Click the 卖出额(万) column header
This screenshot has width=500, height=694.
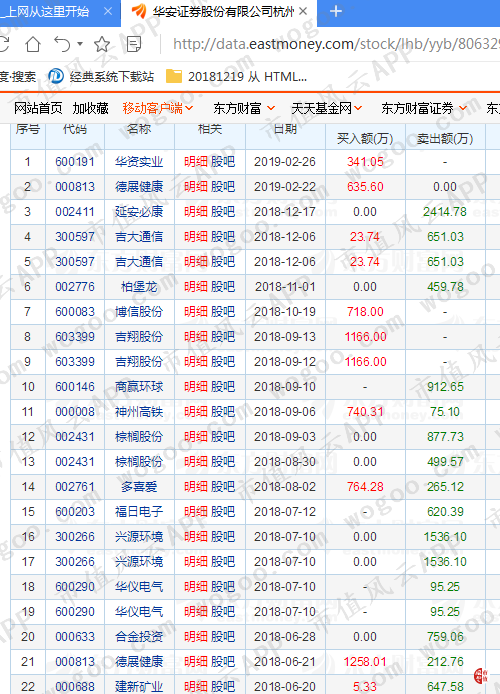[x=445, y=139]
